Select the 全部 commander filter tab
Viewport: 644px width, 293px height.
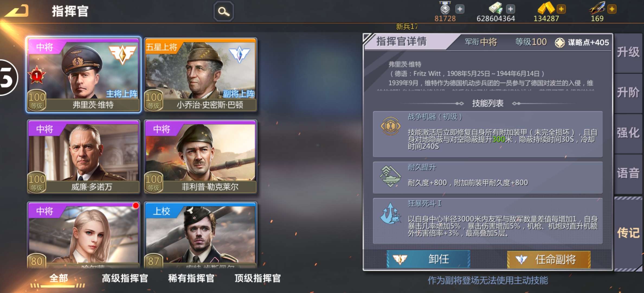pos(59,278)
